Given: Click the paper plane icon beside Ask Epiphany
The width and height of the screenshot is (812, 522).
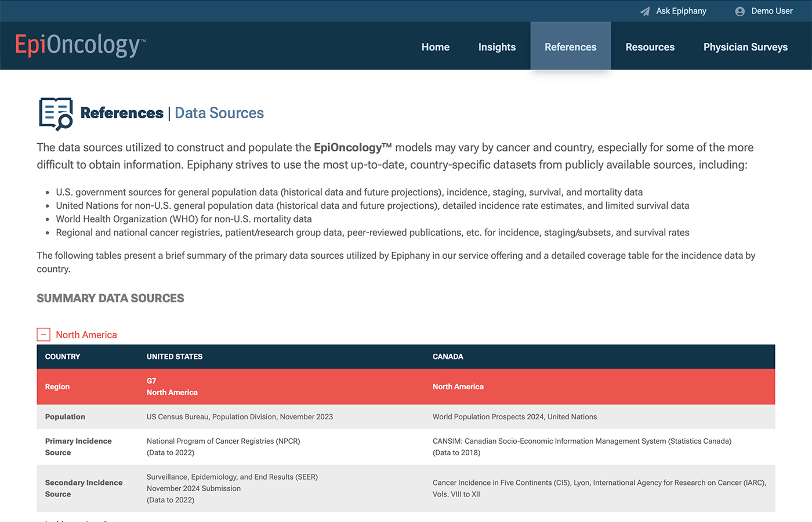Looking at the screenshot, I should point(644,11).
